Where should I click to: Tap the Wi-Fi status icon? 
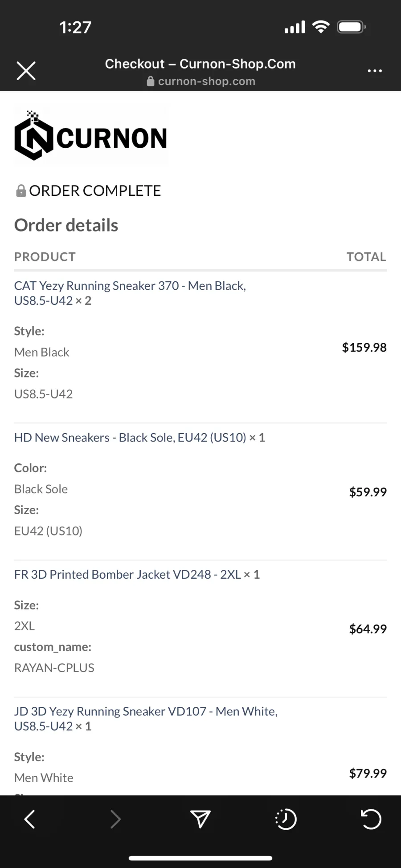click(321, 27)
